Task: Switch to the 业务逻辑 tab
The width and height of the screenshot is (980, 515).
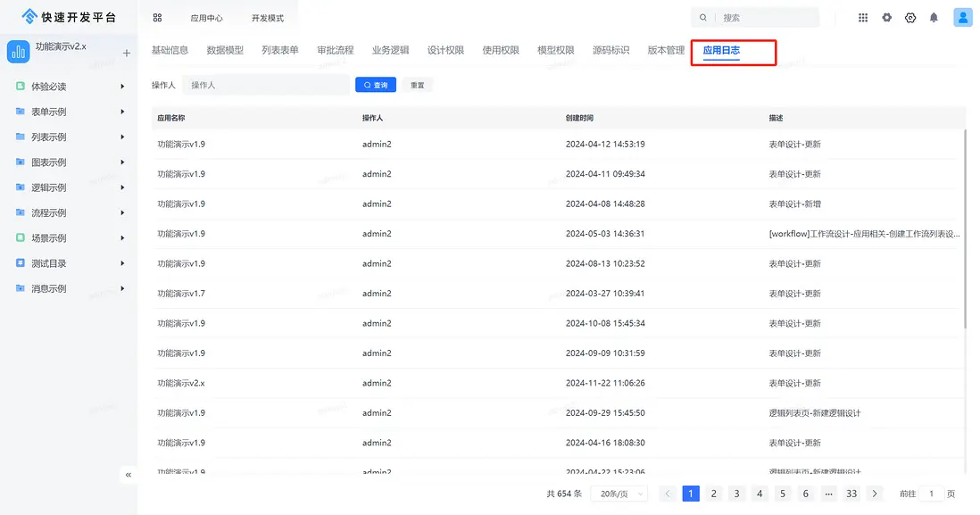Action: (391, 50)
